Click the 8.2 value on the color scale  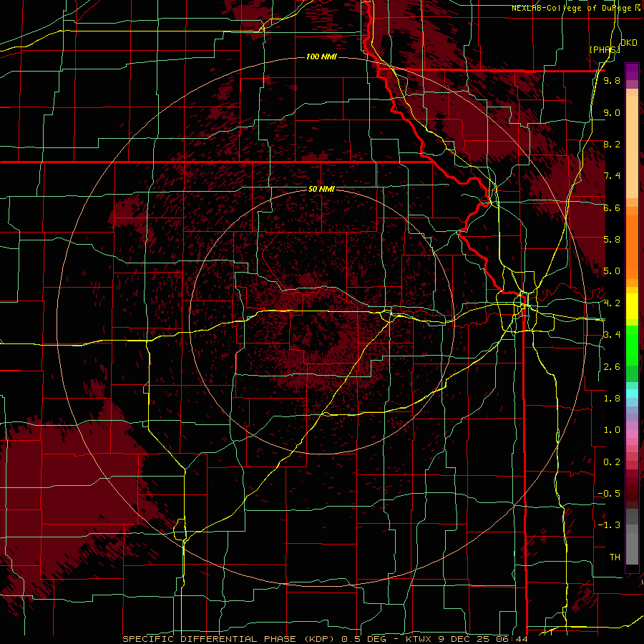[x=612, y=144]
